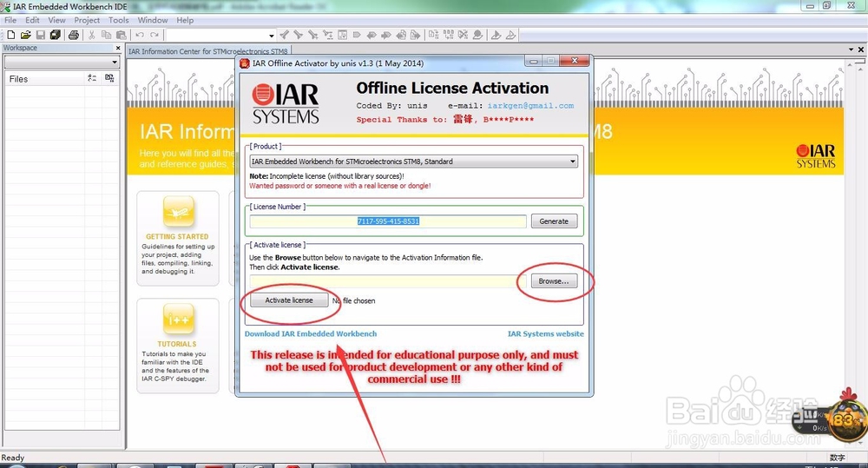The height and width of the screenshot is (468, 868).
Task: Open the Download IAR Embedded Workbench link
Action: point(311,334)
